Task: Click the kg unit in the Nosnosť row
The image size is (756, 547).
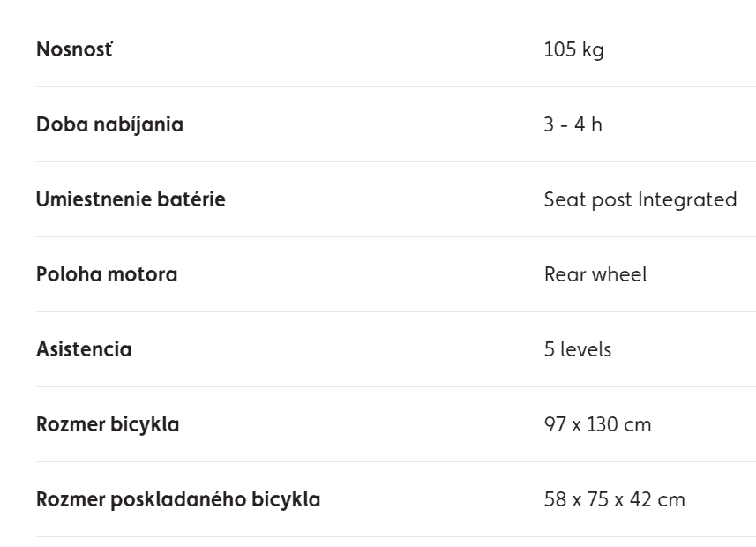Action: (x=593, y=51)
